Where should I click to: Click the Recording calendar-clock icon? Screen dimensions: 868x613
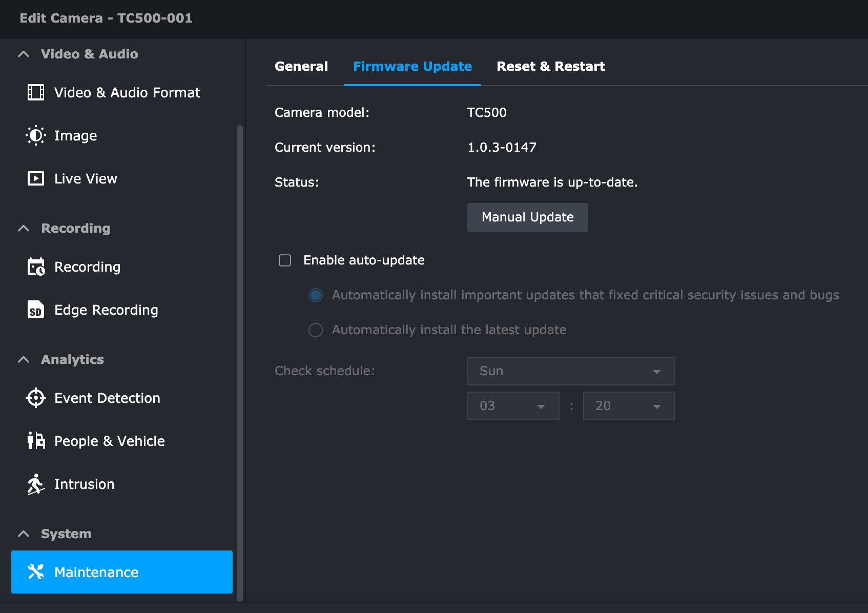(36, 267)
